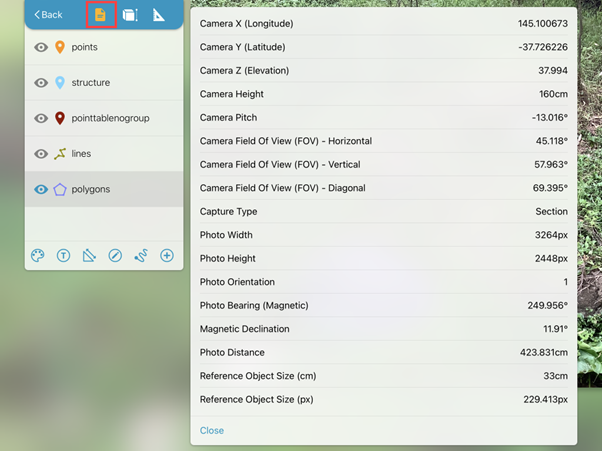Click the dark red pointtablenogroup pin icon
The height and width of the screenshot is (451, 602).
[60, 118]
